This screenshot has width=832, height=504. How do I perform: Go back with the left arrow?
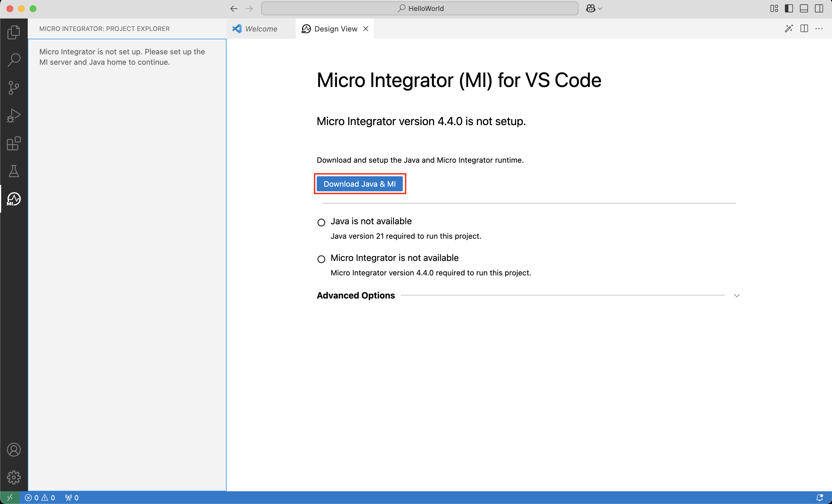[234, 8]
